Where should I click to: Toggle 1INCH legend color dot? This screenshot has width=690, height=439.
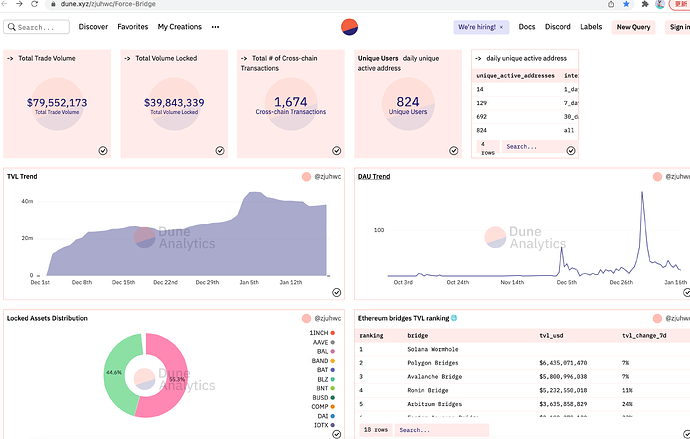pos(333,333)
